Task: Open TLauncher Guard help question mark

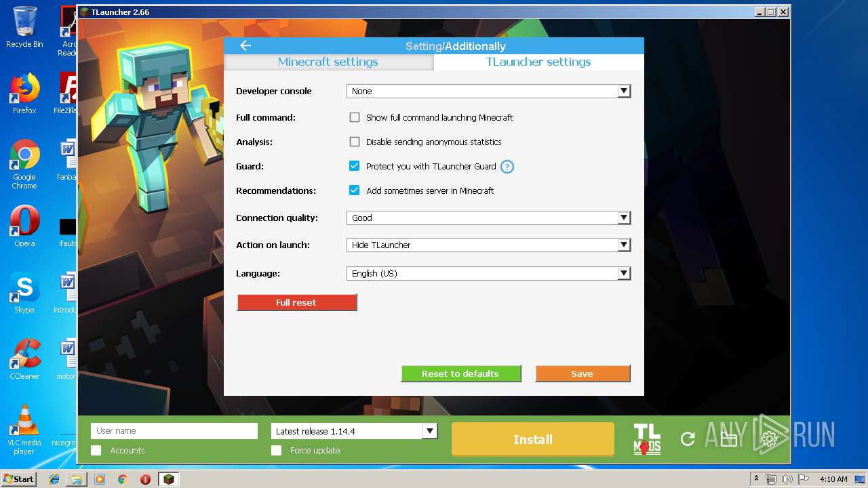Action: [x=507, y=167]
